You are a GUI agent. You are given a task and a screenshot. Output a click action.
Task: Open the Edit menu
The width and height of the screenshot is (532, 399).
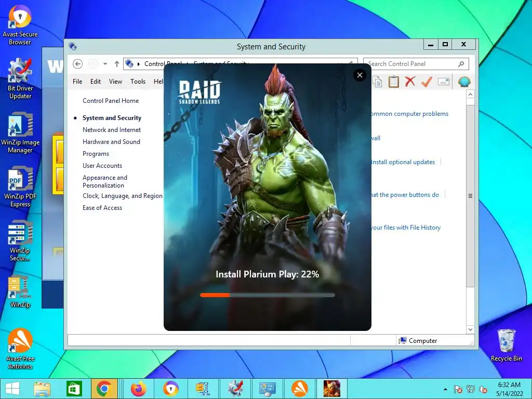click(x=96, y=82)
